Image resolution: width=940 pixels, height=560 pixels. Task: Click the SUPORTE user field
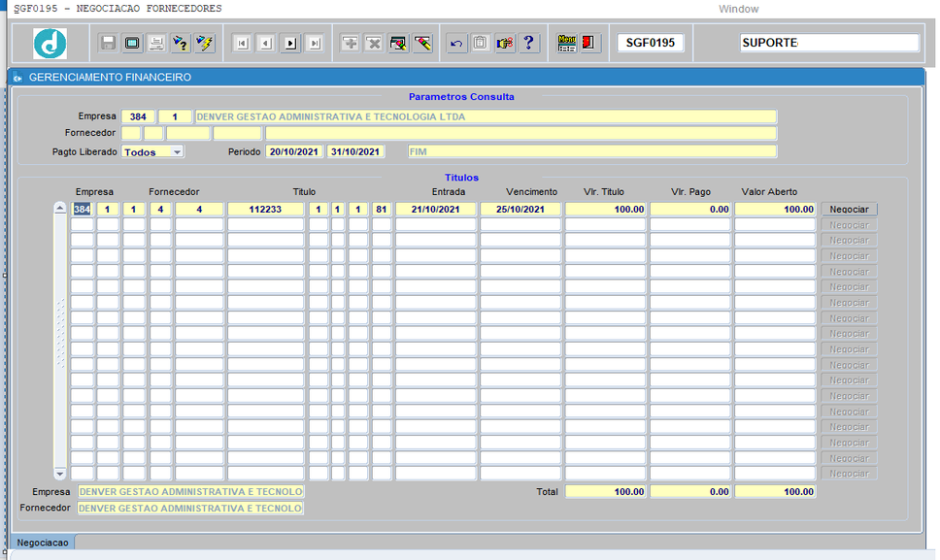829,43
